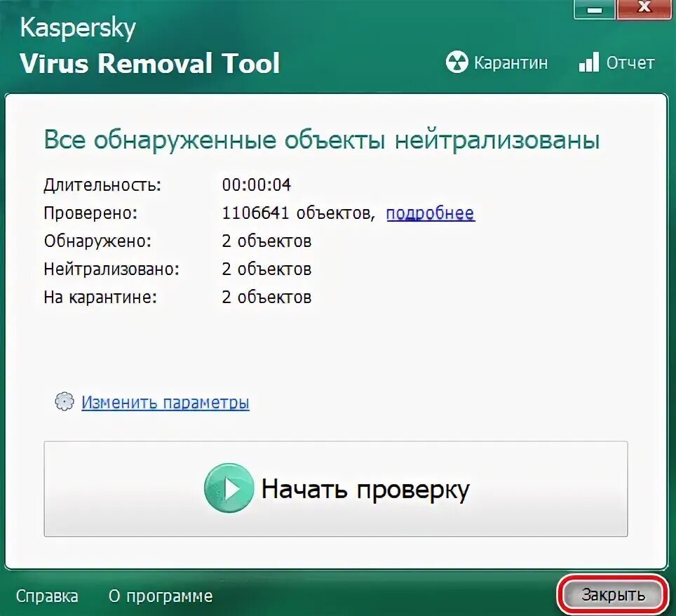Click the green play icon
Screen dimensions: 676x616
point(229,488)
